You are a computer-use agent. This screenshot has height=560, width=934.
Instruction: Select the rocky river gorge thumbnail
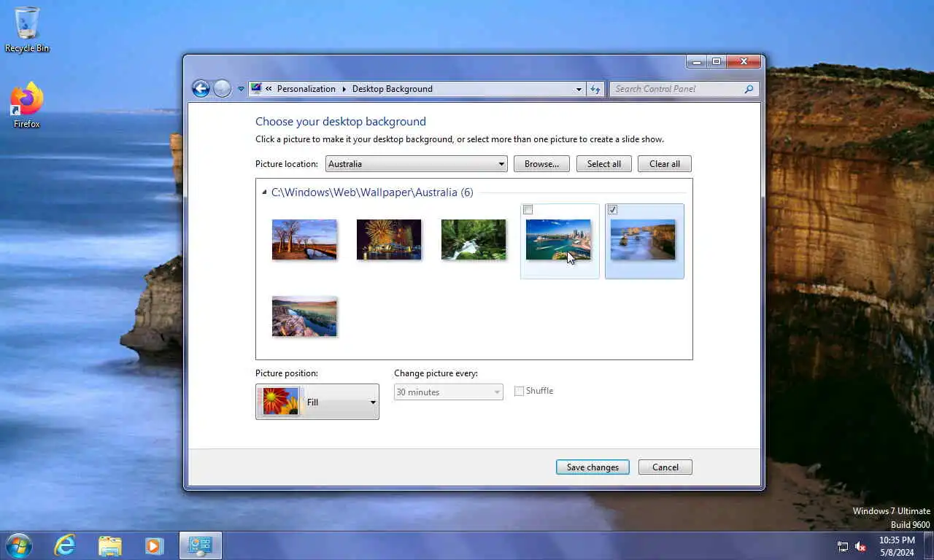[x=304, y=316]
